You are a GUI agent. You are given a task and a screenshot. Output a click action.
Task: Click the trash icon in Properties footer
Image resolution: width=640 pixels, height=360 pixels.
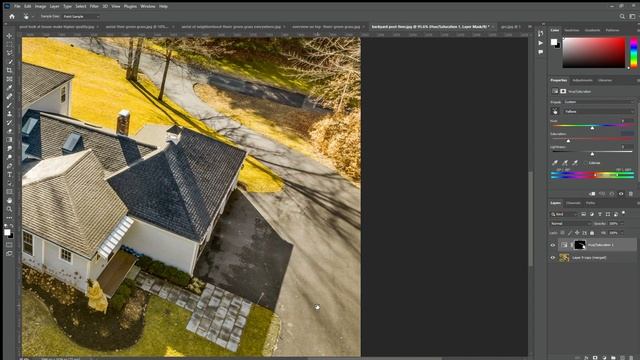pos(631,194)
